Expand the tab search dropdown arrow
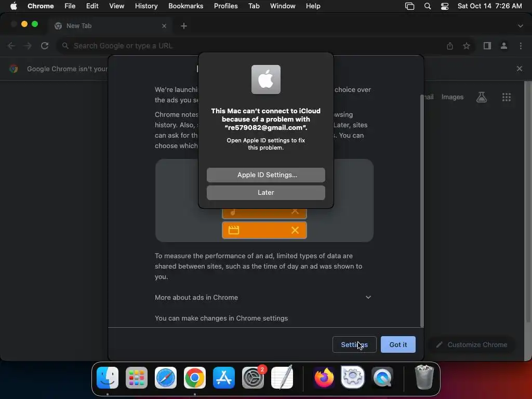Screen dimensions: 532x399 tap(520, 26)
